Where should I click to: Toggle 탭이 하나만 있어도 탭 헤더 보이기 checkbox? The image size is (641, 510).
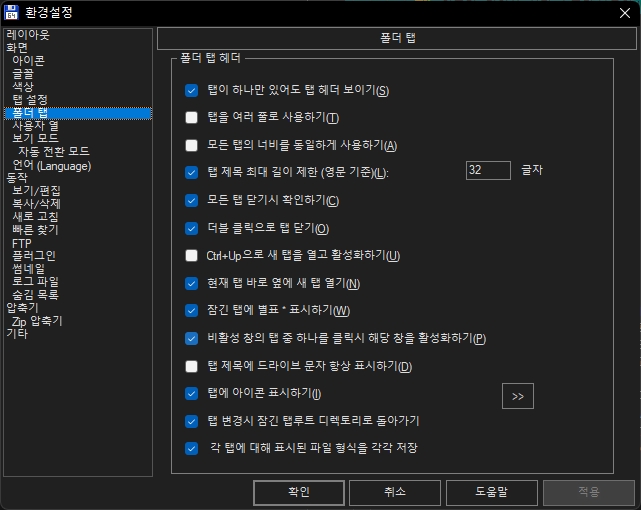click(x=191, y=90)
